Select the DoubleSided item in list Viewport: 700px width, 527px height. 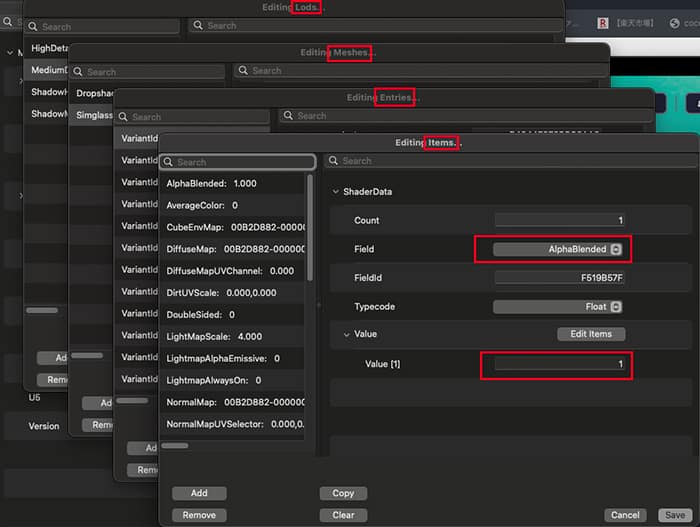(201, 314)
